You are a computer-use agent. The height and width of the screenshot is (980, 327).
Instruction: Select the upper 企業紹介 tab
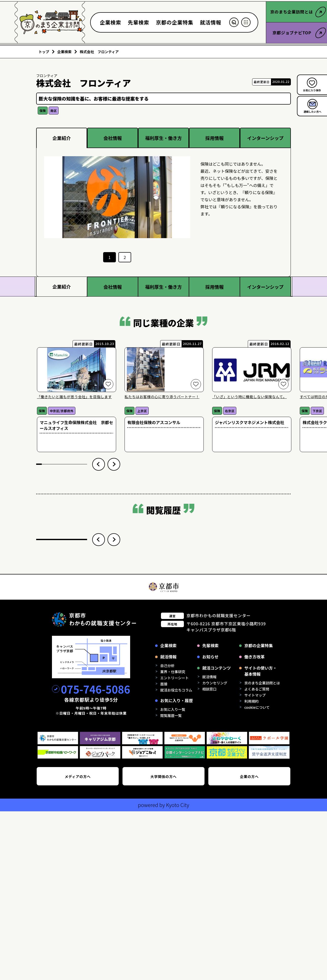(62, 138)
